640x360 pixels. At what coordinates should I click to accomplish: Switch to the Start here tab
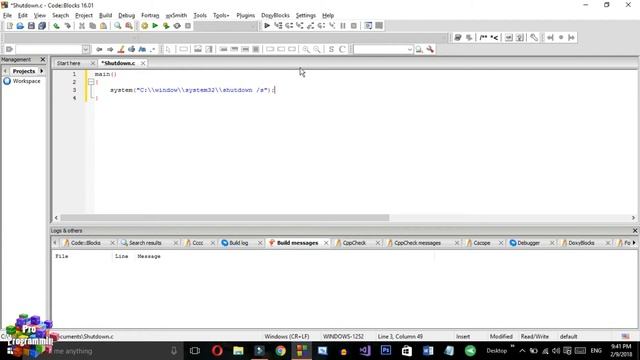click(x=69, y=63)
